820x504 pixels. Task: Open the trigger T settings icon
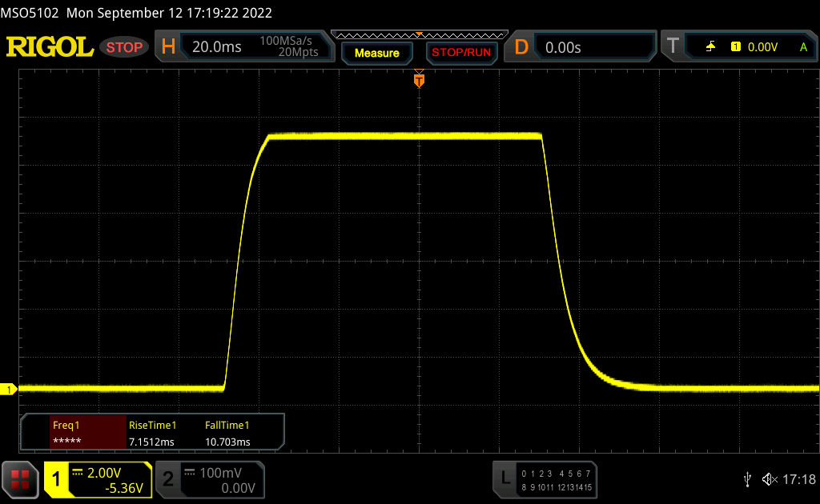[x=673, y=46]
